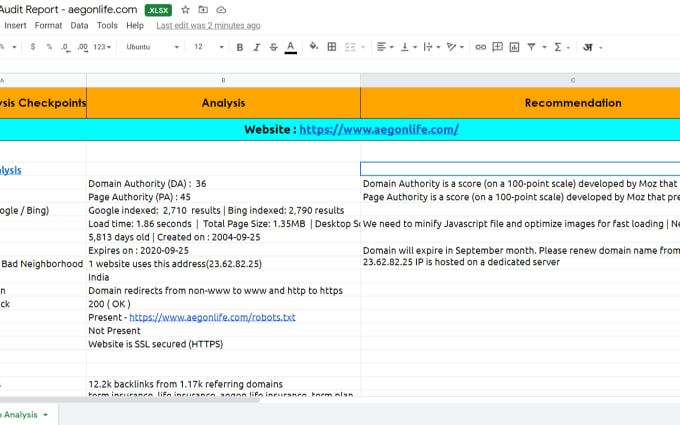Expand filter views dropdown arrow

pos(544,47)
